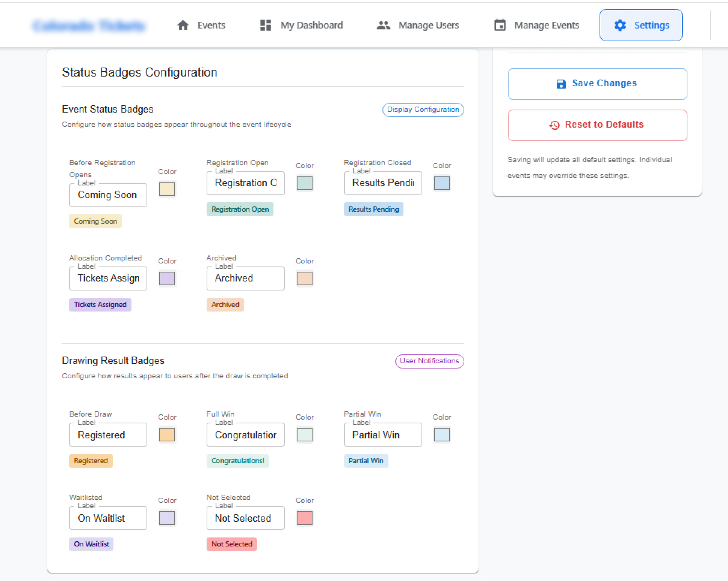Click the Partial Win color swatch
Viewport: 728px width, 581px height.
point(441,435)
